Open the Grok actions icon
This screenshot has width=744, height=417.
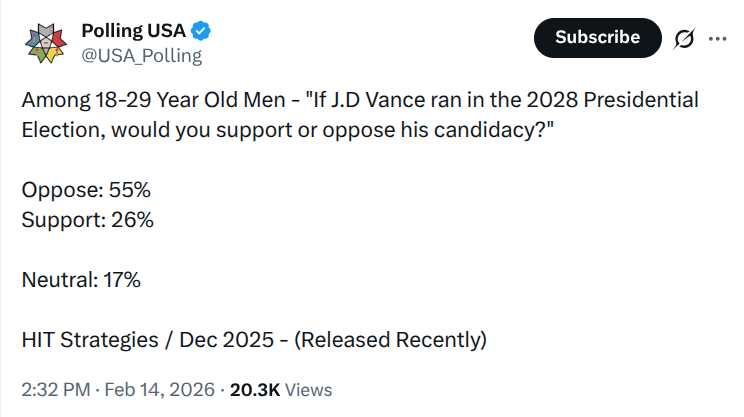685,38
